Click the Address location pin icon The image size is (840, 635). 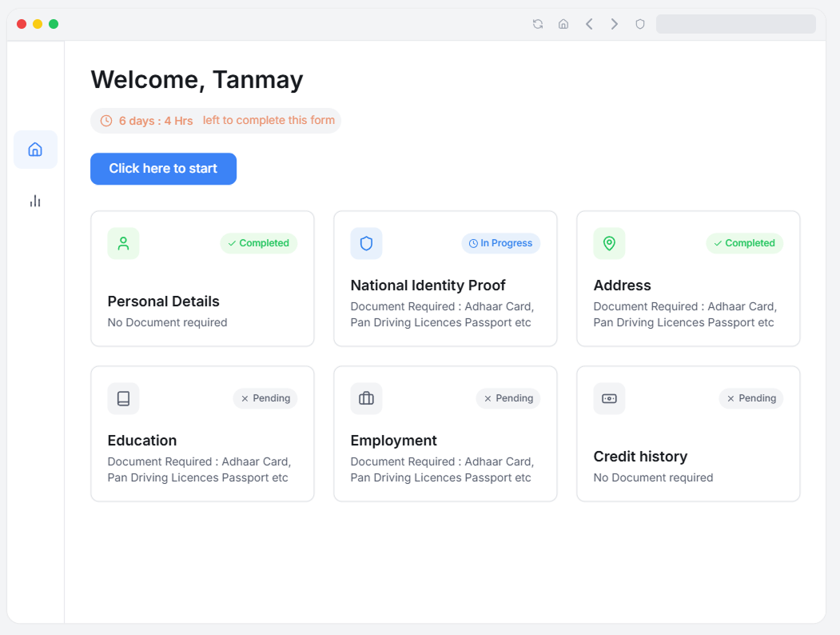pos(609,243)
